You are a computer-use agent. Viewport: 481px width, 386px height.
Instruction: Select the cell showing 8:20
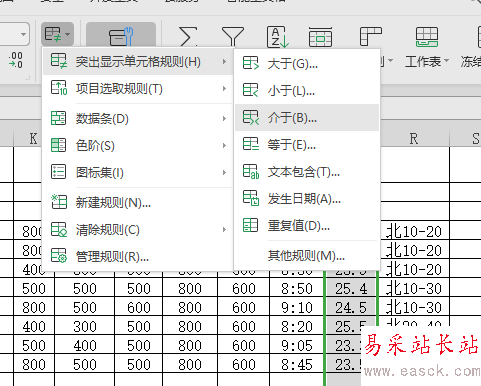(x=297, y=326)
